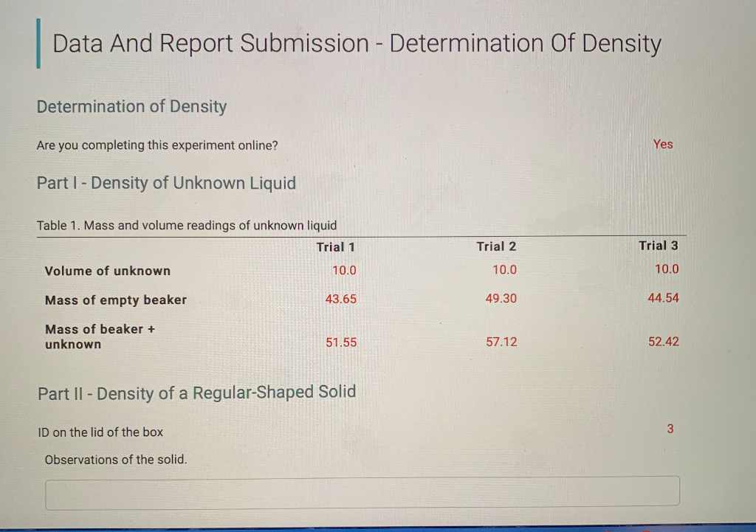Select beaker plus unknown mass 57.12

pyautogui.click(x=502, y=342)
